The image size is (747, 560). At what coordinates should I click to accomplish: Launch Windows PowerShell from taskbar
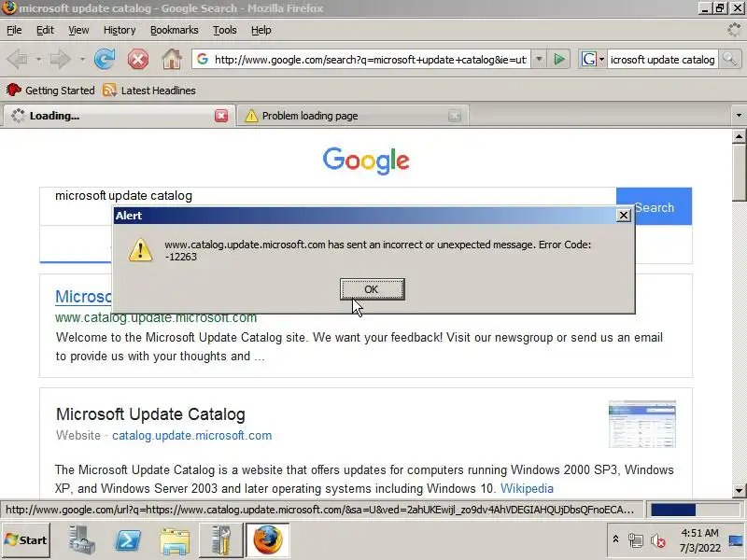[129, 540]
